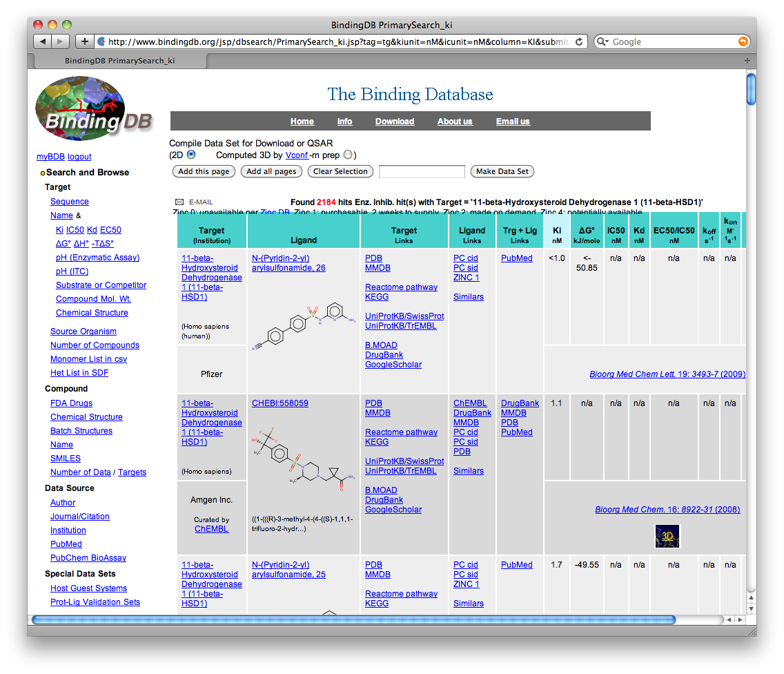
Task: Open the ChEMBL curated by link
Action: [x=211, y=529]
